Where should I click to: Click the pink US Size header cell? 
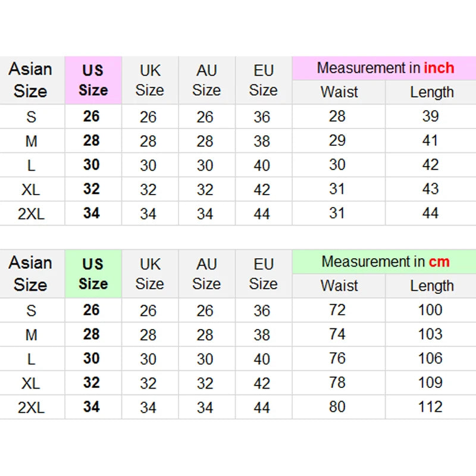[93, 80]
